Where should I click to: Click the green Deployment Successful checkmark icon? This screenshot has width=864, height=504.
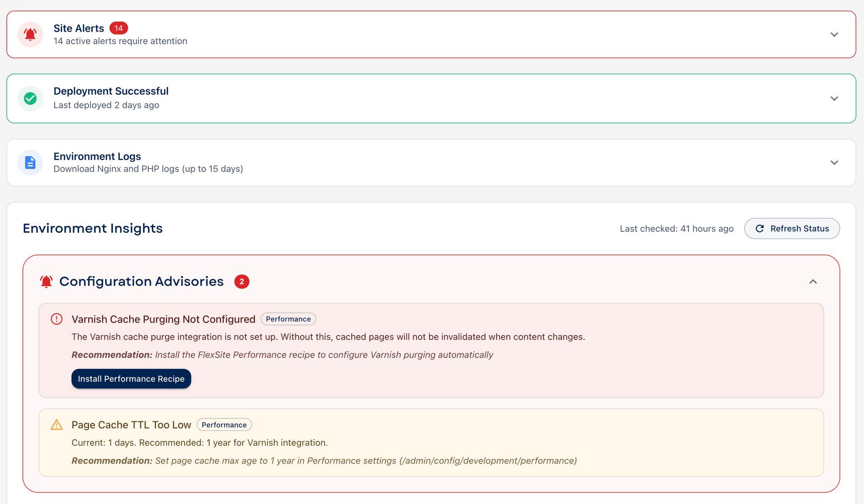(x=30, y=98)
